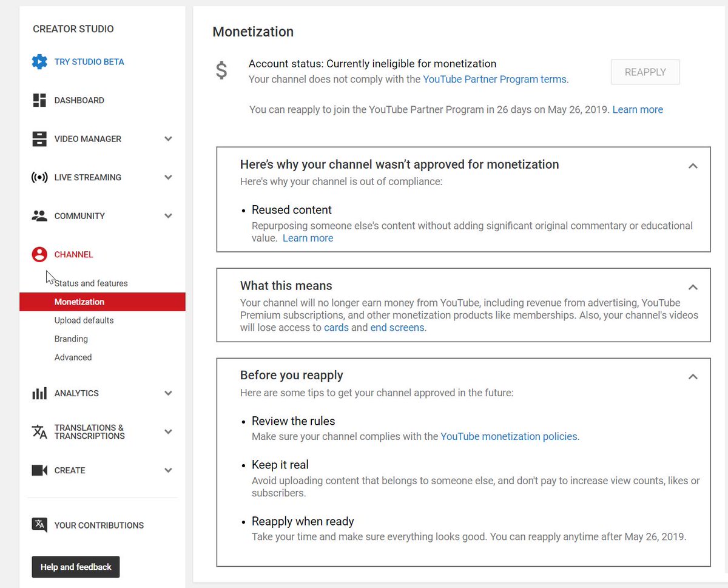The height and width of the screenshot is (588, 728).
Task: Expand the Analytics chevron
Action: [x=169, y=393]
